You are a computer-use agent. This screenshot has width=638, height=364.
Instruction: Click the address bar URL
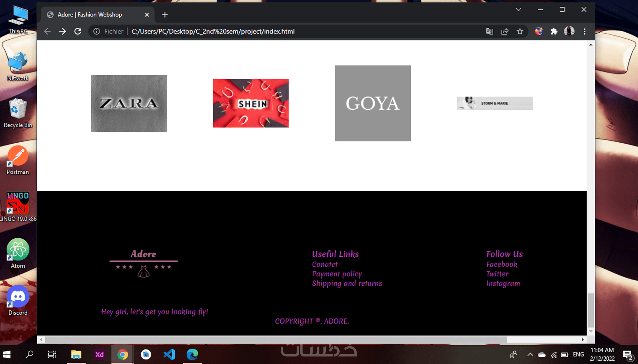[x=213, y=32]
